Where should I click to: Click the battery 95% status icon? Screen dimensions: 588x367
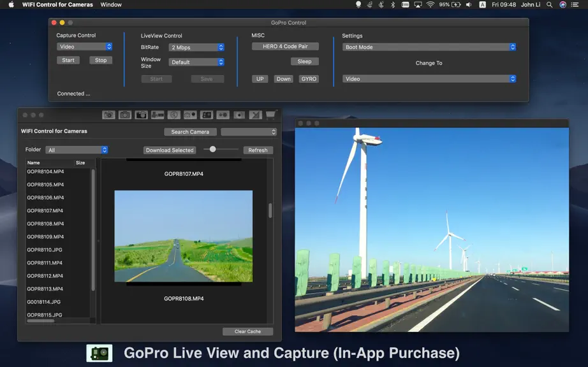coord(450,4)
